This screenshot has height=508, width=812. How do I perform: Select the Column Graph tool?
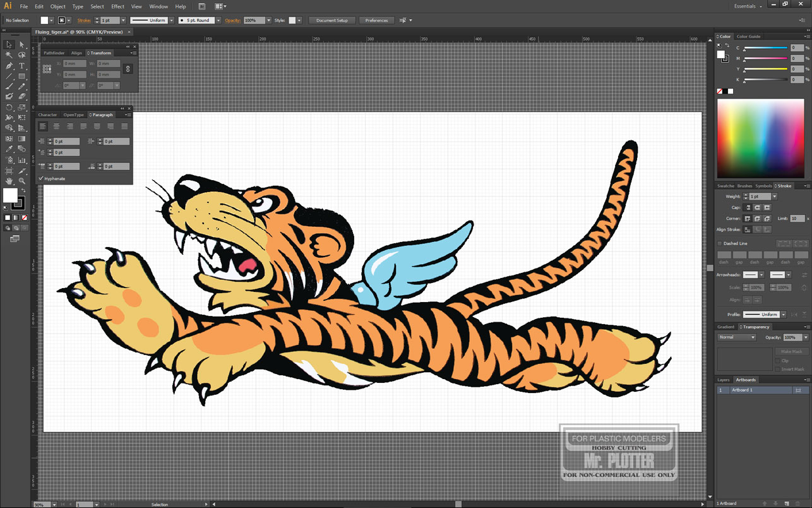21,160
